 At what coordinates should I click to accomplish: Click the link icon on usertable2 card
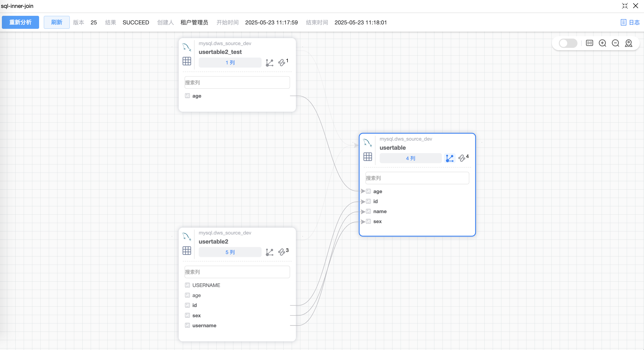click(282, 252)
